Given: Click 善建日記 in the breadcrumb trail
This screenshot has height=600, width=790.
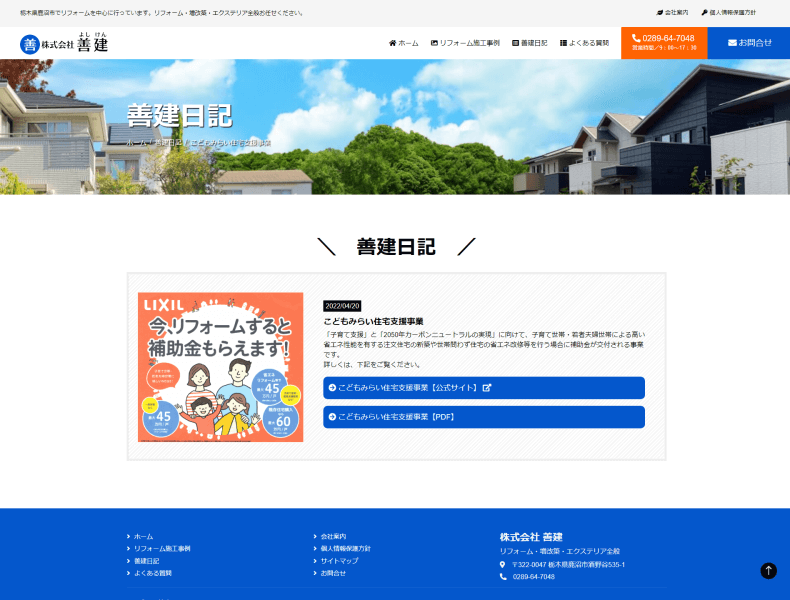Looking at the screenshot, I should point(168,143).
